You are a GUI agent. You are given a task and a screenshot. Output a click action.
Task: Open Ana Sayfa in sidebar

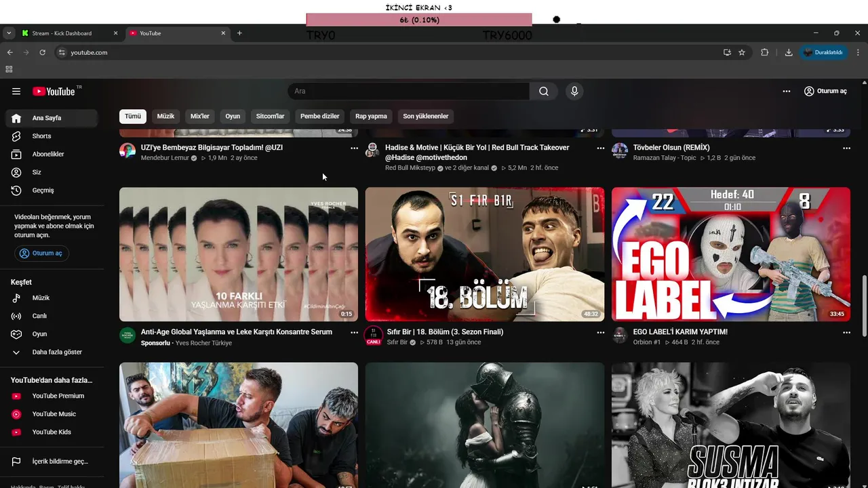(53, 118)
